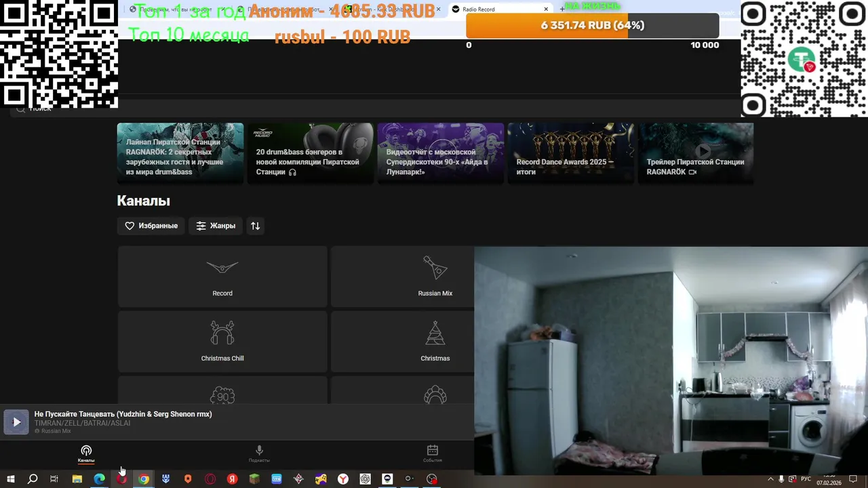
Task: Open Task View on taskbar
Action: click(x=54, y=479)
